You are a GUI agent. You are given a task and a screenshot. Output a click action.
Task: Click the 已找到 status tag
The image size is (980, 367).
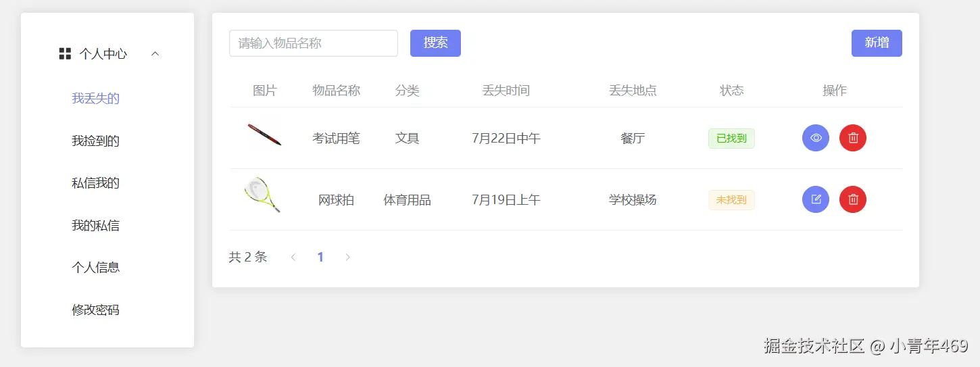tap(731, 139)
